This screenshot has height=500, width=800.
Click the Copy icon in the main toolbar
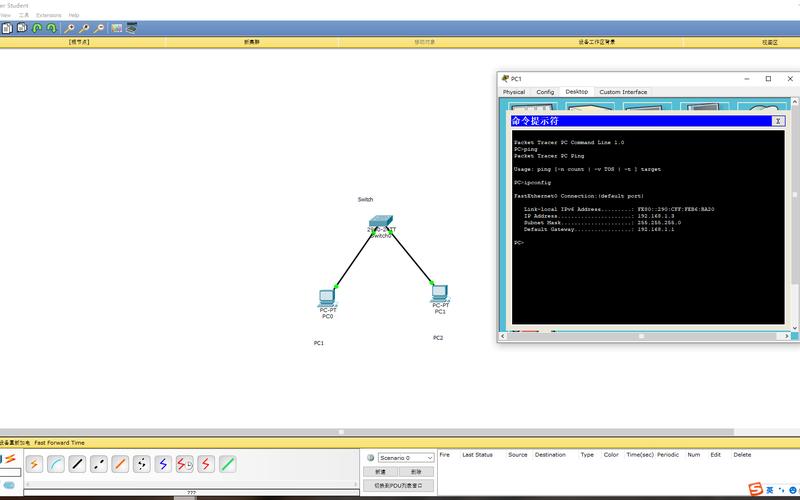7,28
